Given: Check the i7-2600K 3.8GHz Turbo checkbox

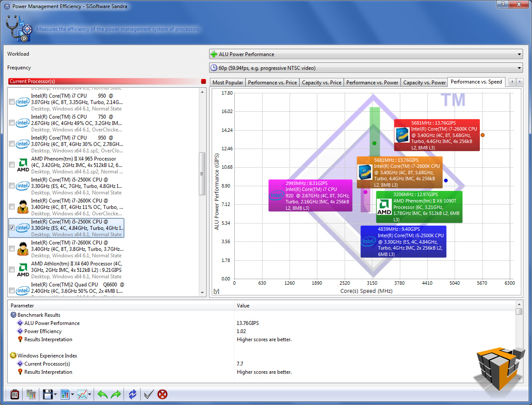Looking at the screenshot, I should (x=12, y=249).
